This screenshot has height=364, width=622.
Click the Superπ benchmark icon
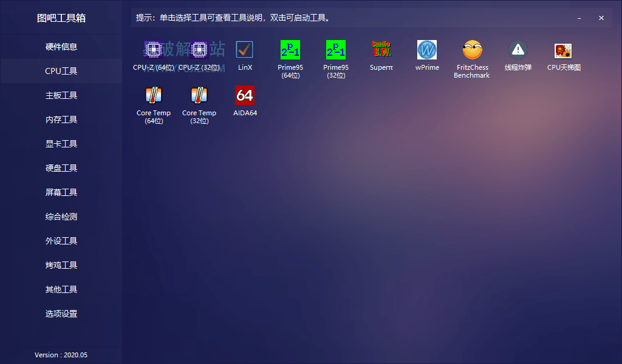tap(381, 50)
